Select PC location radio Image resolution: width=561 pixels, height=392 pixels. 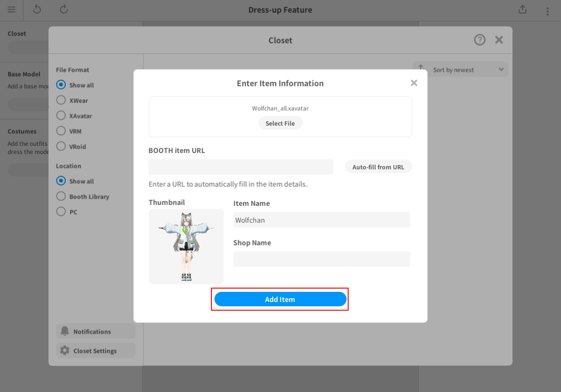pyautogui.click(x=61, y=212)
